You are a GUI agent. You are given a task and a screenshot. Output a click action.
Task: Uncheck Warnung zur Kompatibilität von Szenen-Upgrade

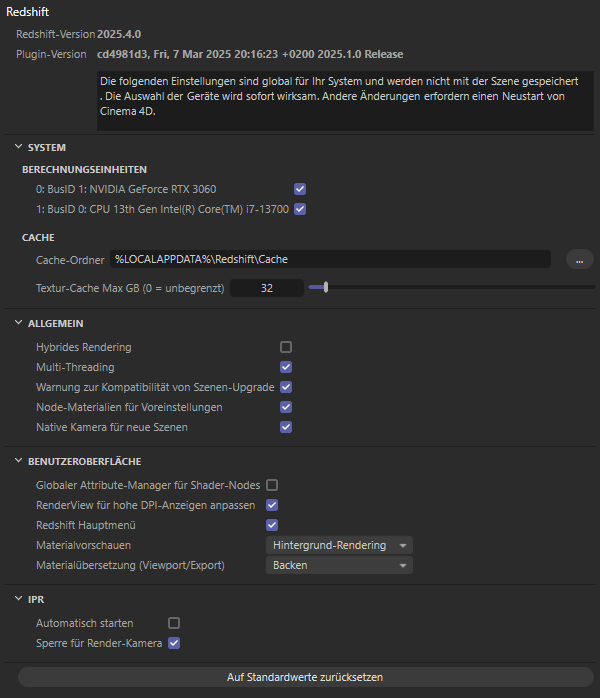click(x=286, y=387)
